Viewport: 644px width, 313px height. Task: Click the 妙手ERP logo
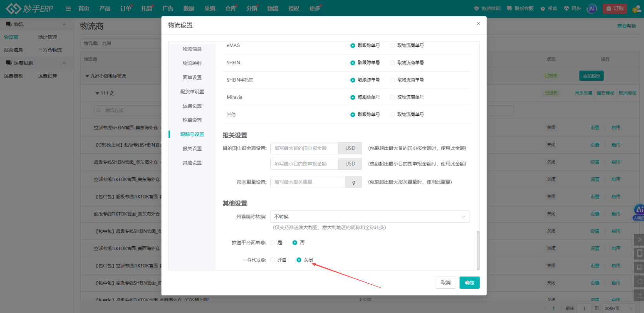(29, 8)
